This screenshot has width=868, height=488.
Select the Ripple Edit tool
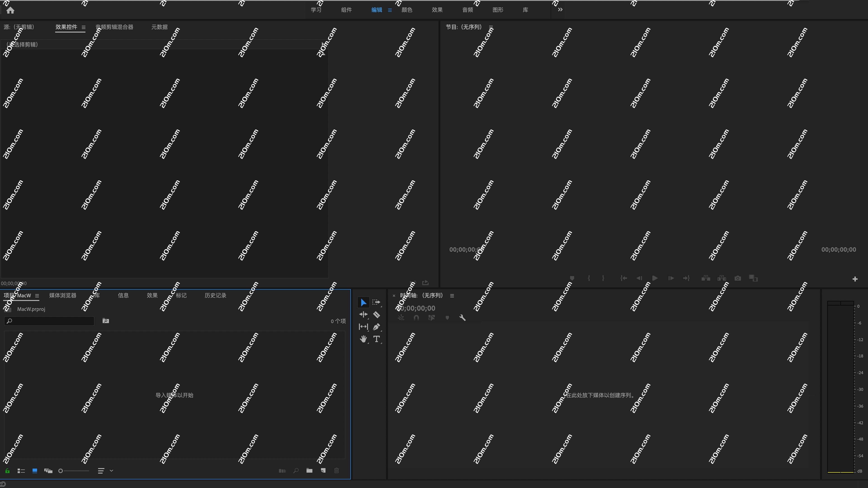[x=363, y=314]
